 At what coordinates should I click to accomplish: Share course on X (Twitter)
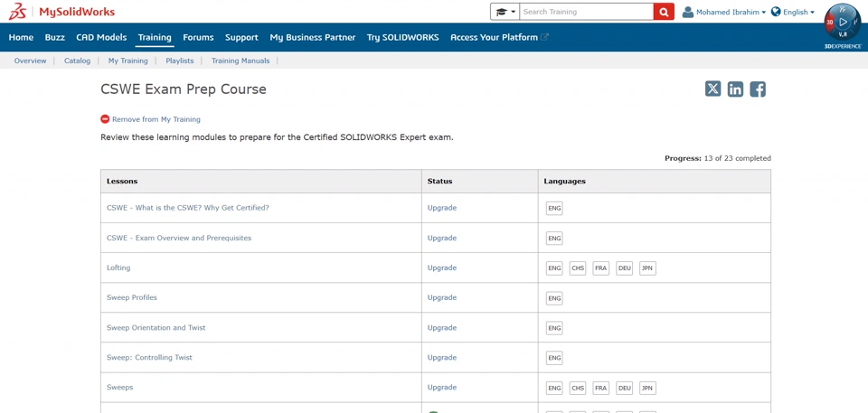click(x=713, y=89)
